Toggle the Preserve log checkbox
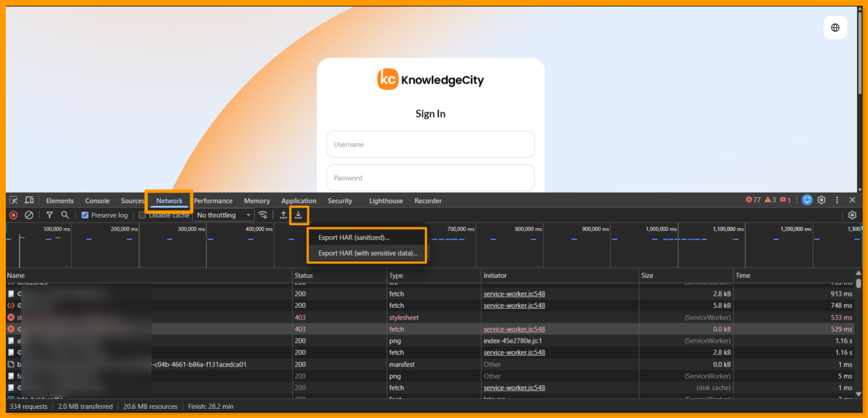The height and width of the screenshot is (418, 868). tap(85, 215)
